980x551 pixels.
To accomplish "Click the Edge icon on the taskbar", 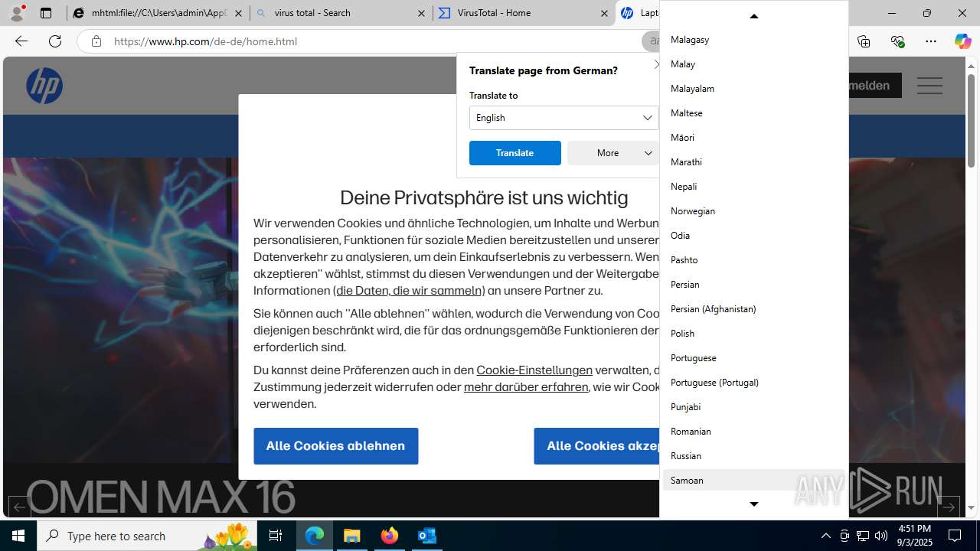I will click(x=315, y=536).
